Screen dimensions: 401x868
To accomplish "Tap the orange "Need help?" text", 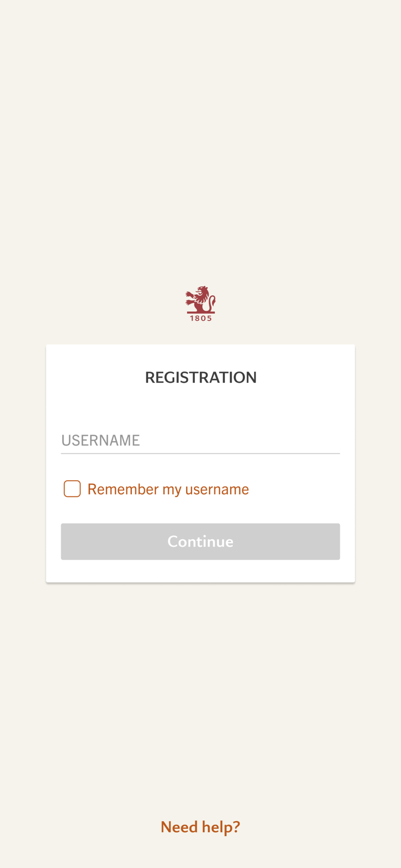I will 200,827.
